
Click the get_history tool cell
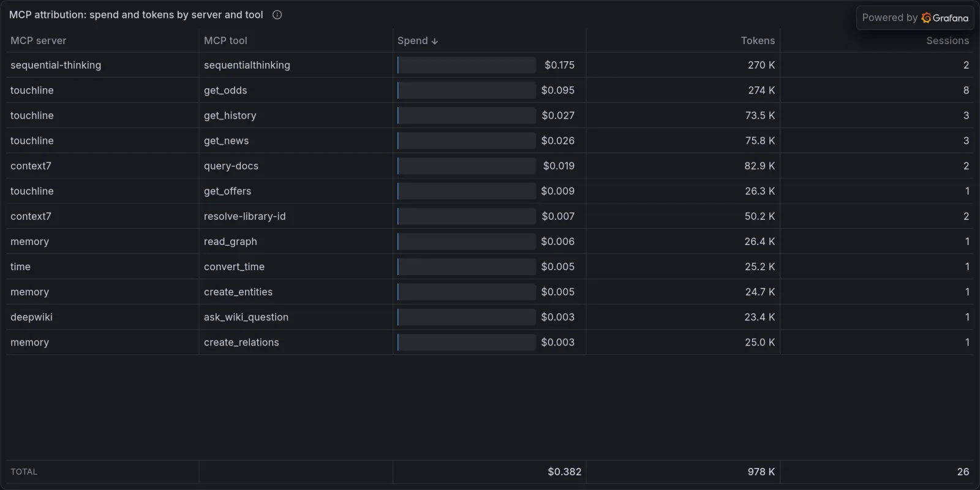pos(296,115)
